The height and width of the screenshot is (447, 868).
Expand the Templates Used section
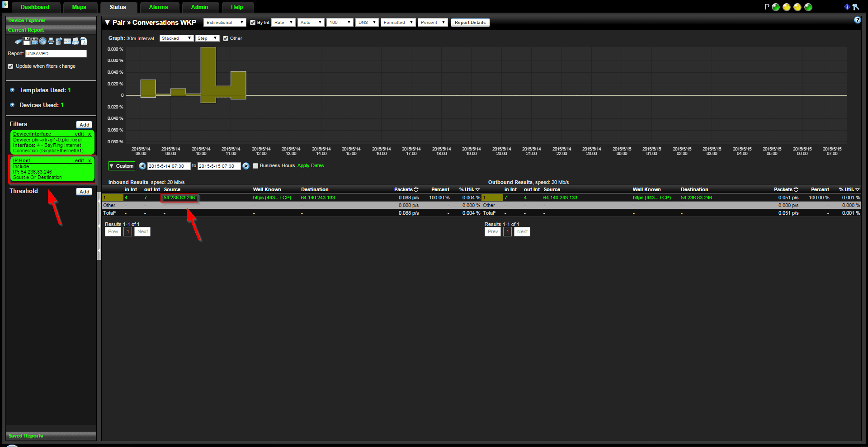click(12, 90)
